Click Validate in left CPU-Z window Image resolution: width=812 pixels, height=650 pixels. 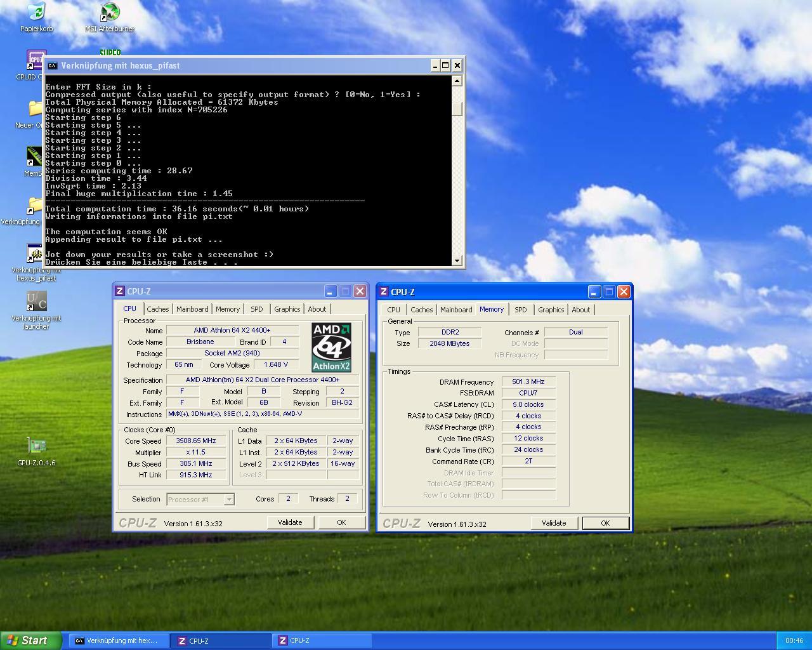pyautogui.click(x=290, y=522)
